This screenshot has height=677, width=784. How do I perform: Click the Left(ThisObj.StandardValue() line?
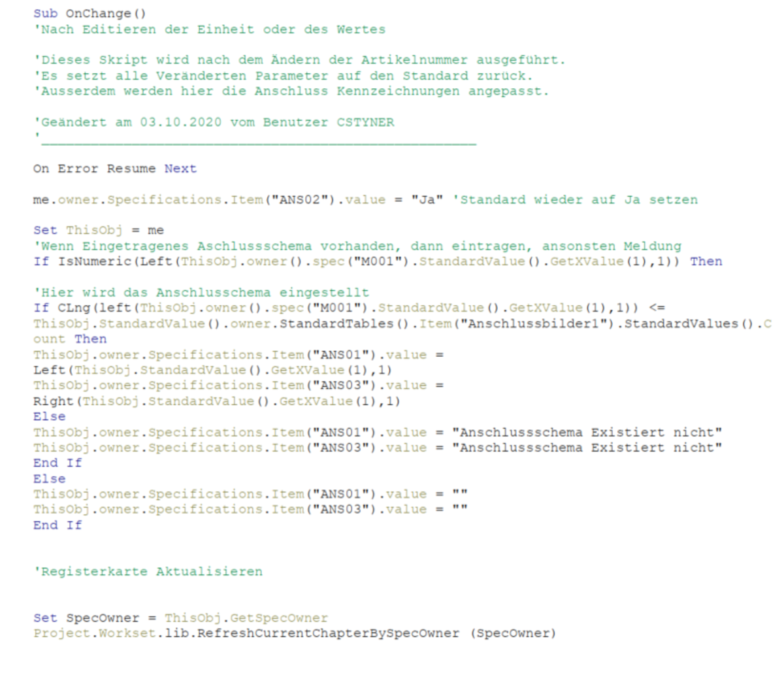[212, 370]
